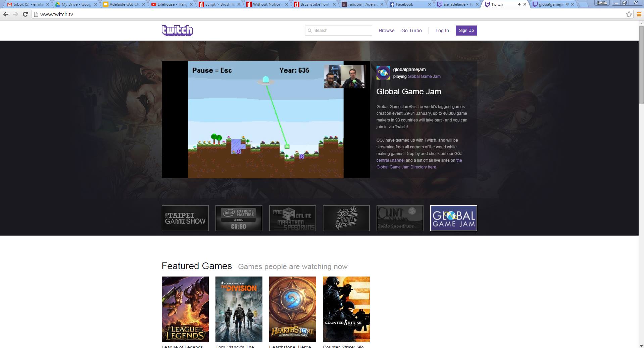Close the Facebook tab
Viewport: 644px width, 348px height.
pyautogui.click(x=430, y=4)
